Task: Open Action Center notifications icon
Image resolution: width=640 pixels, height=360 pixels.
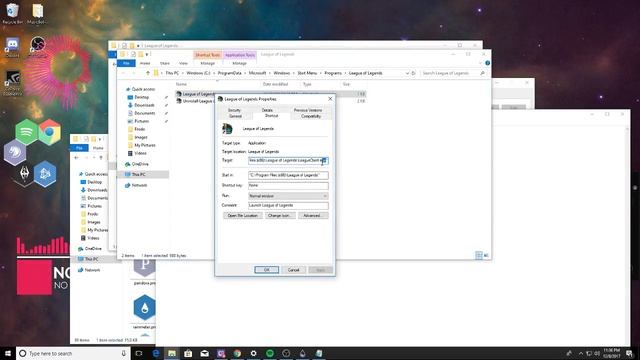Action: [630, 353]
